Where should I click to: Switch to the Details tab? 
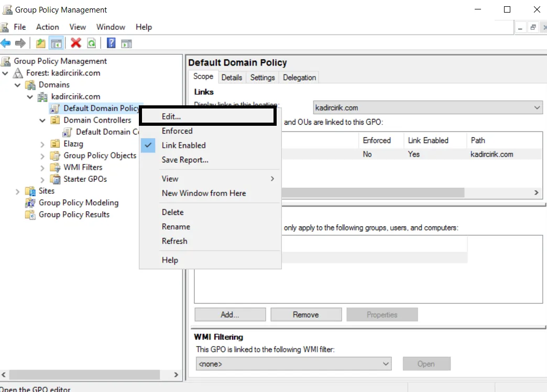tap(232, 78)
